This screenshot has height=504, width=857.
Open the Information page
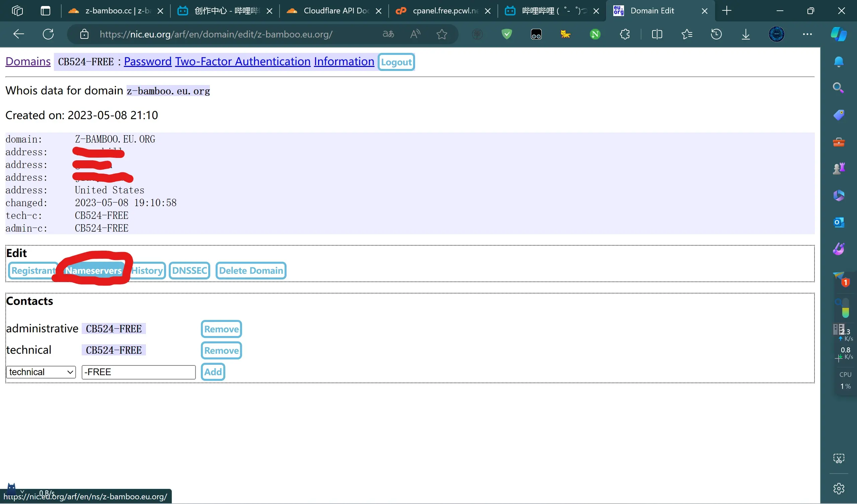tap(344, 61)
